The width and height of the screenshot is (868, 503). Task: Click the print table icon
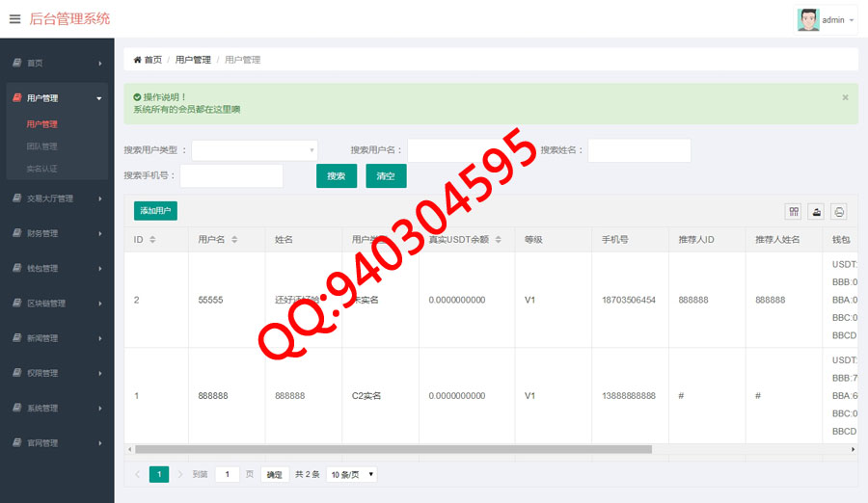(839, 212)
